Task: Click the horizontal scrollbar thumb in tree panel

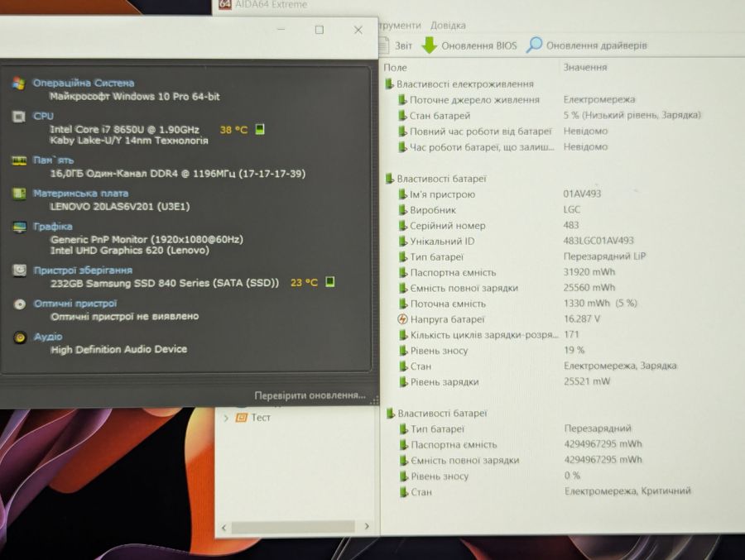Action: (293, 527)
